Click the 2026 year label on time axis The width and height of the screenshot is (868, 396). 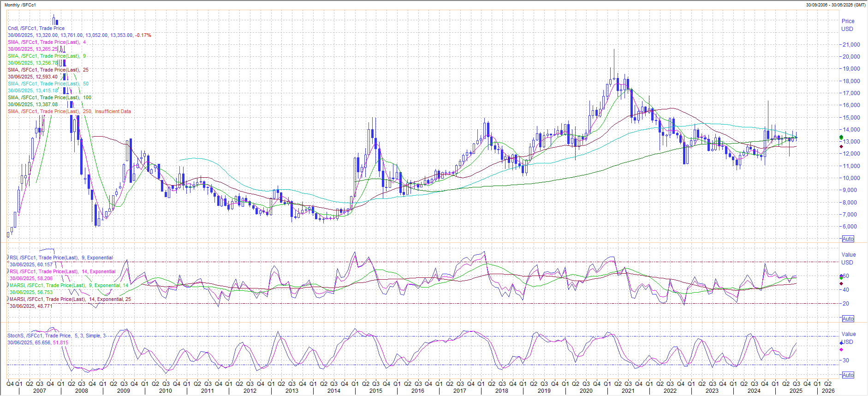click(828, 391)
